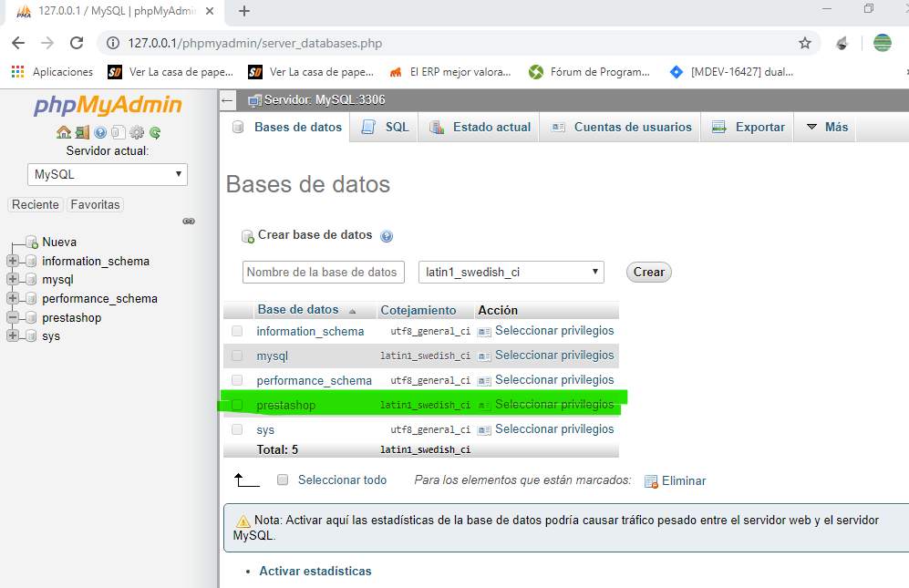Reload navigation panel green arrow icon
Image resolution: width=909 pixels, height=588 pixels.
(x=155, y=133)
